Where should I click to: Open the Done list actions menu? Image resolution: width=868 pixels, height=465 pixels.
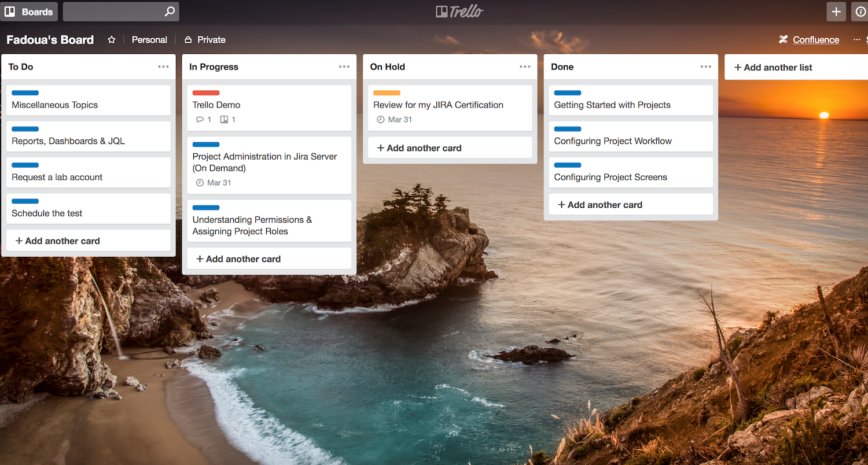705,67
